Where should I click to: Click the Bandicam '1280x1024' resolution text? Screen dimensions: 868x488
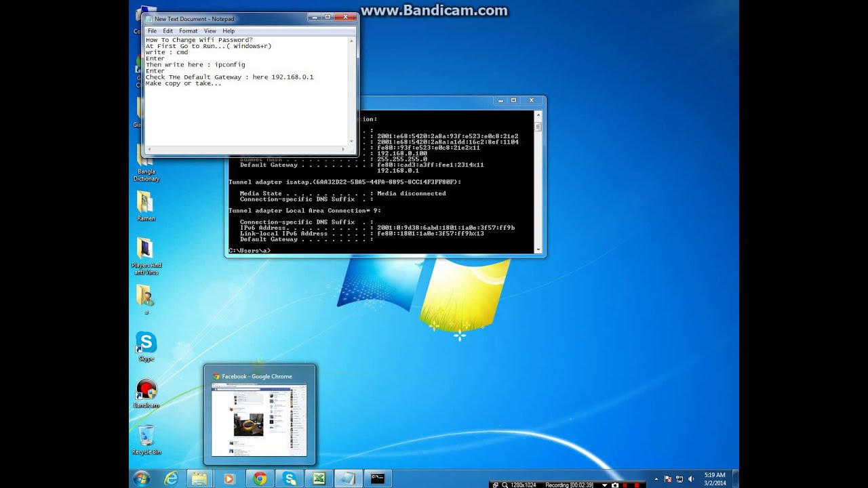pos(524,485)
